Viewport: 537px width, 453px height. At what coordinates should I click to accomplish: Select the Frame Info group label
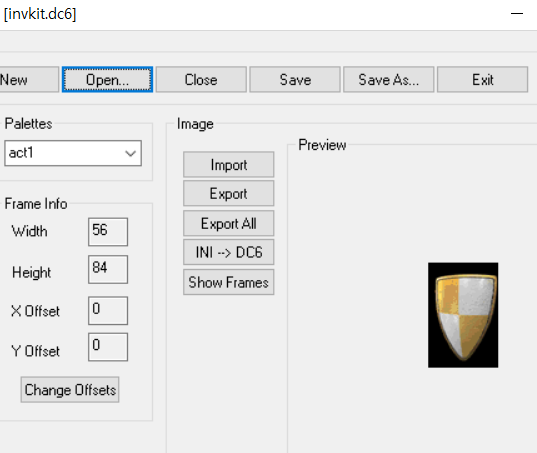click(x=36, y=204)
